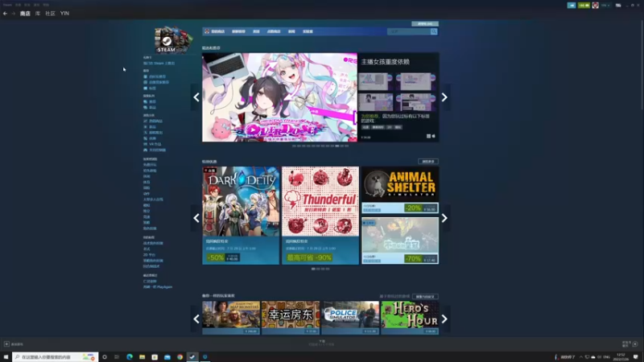
Task: Select first page dot of special offers carousel
Action: coord(313,269)
